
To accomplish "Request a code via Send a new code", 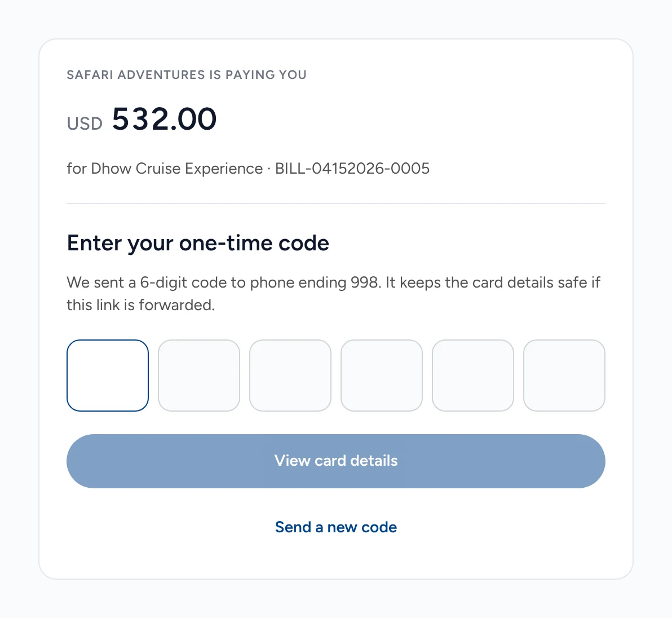I will tap(336, 527).
